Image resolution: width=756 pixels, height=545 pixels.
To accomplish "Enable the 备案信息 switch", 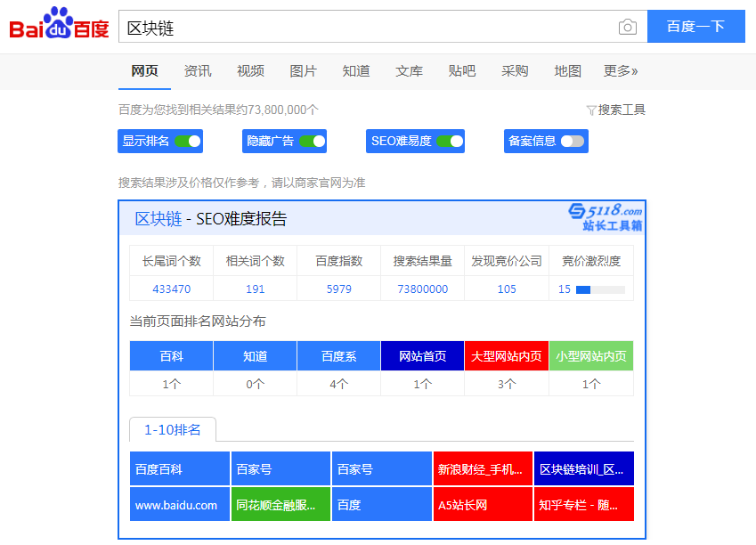I will 573,142.
